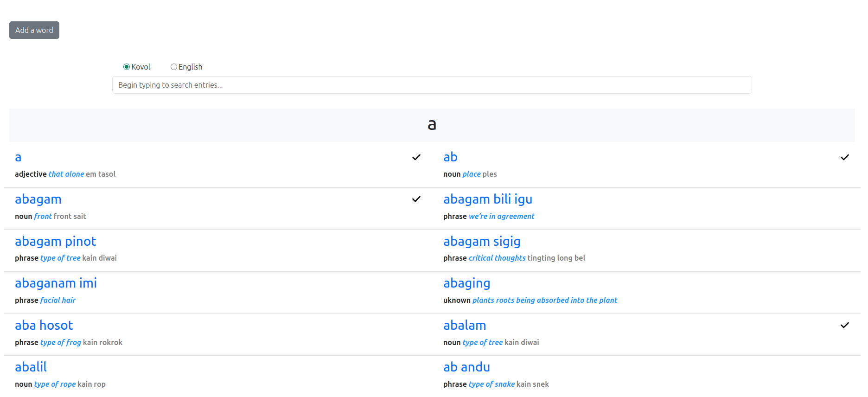The height and width of the screenshot is (397, 868).
Task: Click the "a" letter section header
Action: 432,125
